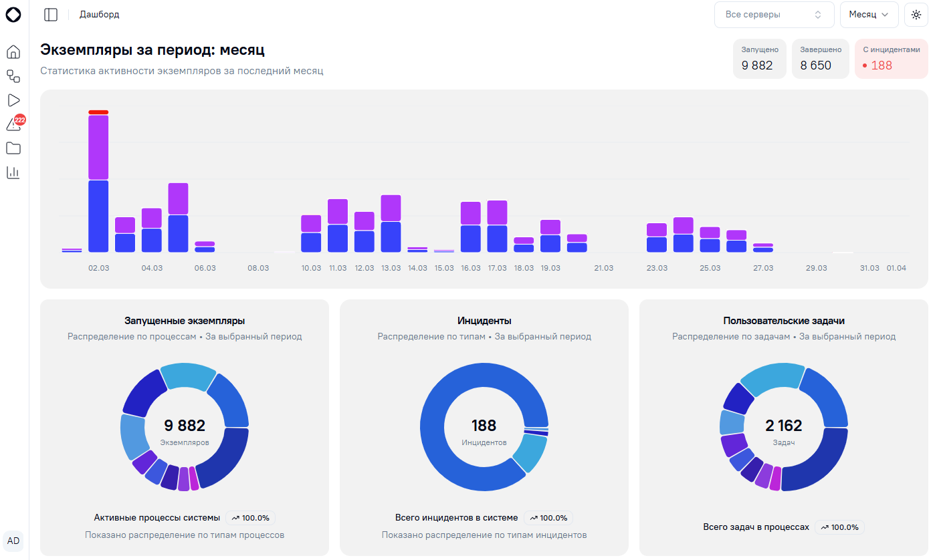Click the Завершено 8 650 card
The width and height of the screenshot is (935, 560).
[x=820, y=59]
